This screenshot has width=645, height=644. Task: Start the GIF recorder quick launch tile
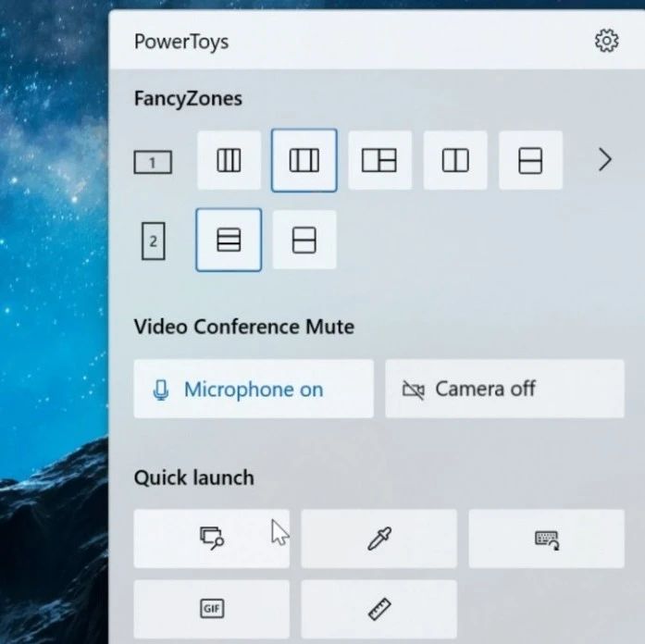(211, 609)
